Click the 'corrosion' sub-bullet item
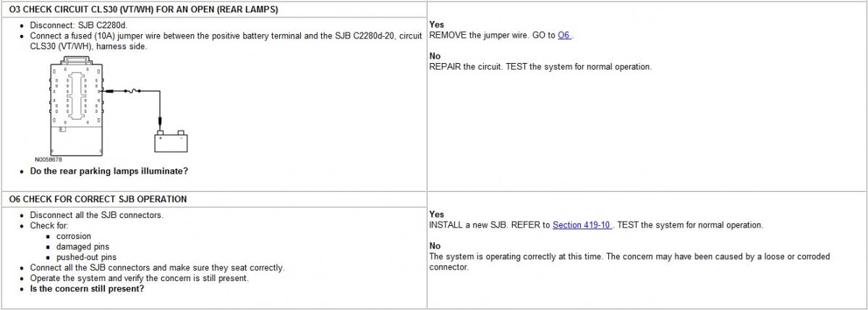 (74, 236)
